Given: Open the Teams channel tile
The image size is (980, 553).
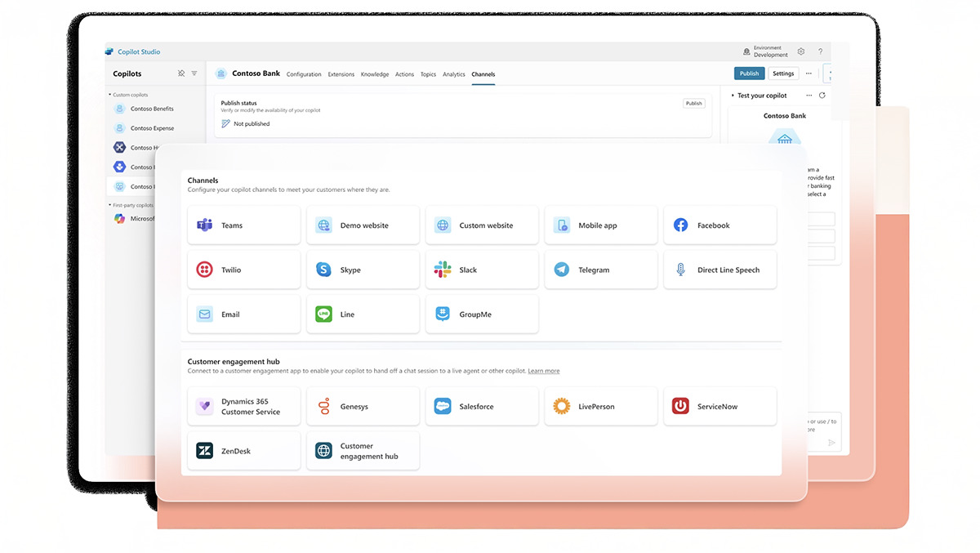Looking at the screenshot, I should (244, 225).
